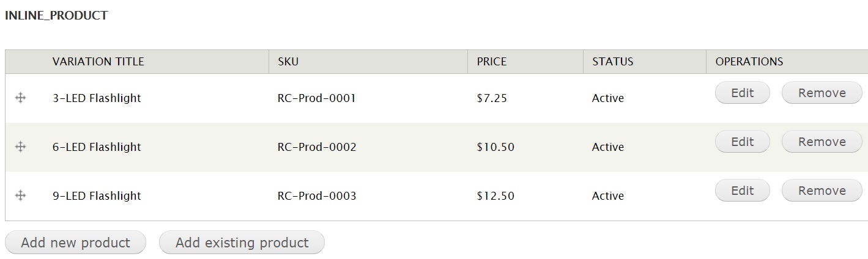Click the Operations column header
Viewport: 868px width, 259px height.
pos(749,62)
